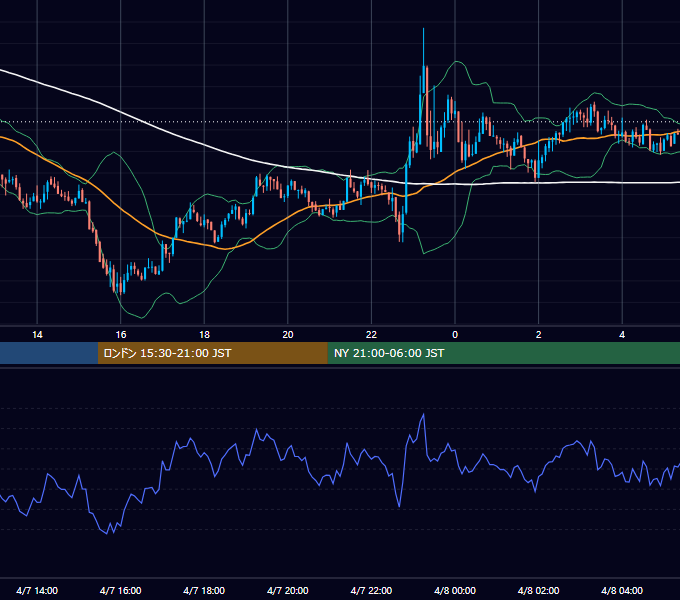The image size is (680, 600).
Task: Click hour label 4 on price chart axis
Action: click(x=622, y=335)
